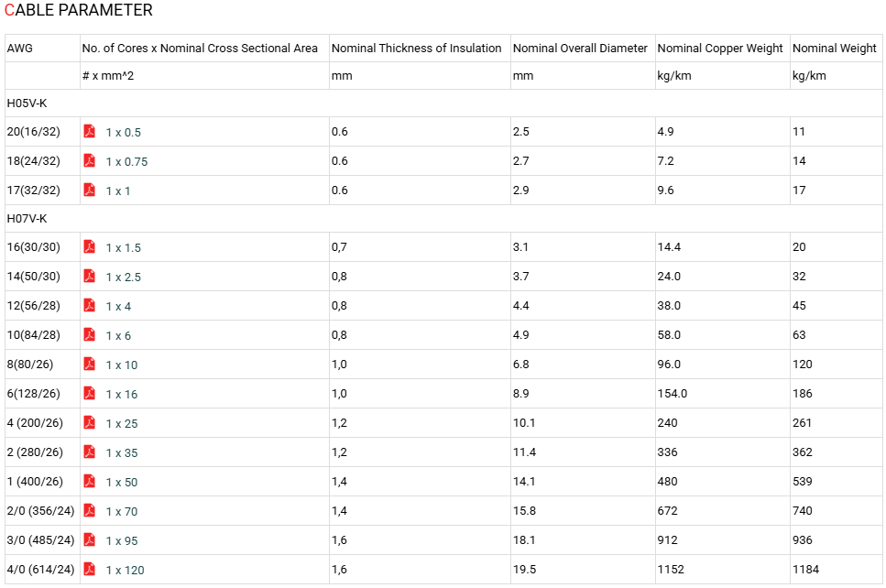Follow the 1 x 35 cable link

122,453
